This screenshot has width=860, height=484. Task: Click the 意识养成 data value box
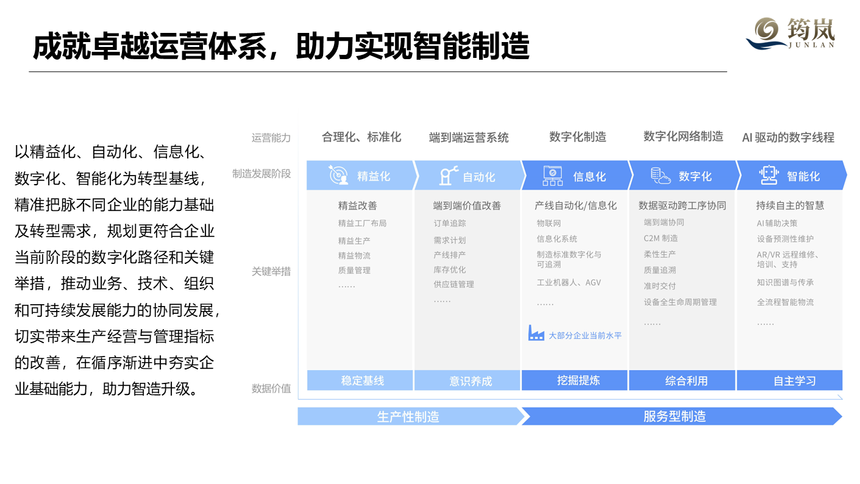[467, 380]
